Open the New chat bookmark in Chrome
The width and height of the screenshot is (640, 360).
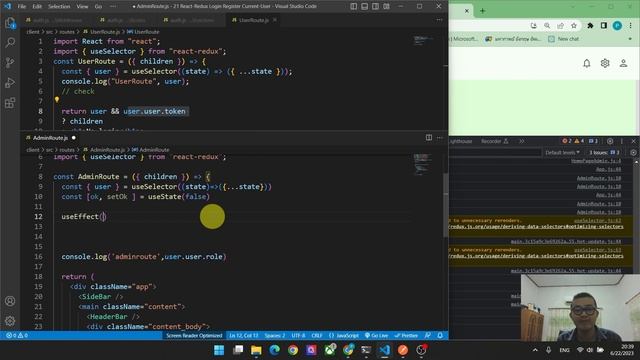coord(564,39)
